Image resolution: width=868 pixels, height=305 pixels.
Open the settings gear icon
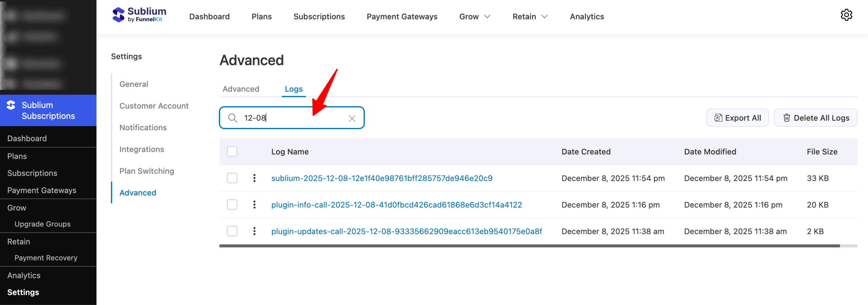click(846, 15)
